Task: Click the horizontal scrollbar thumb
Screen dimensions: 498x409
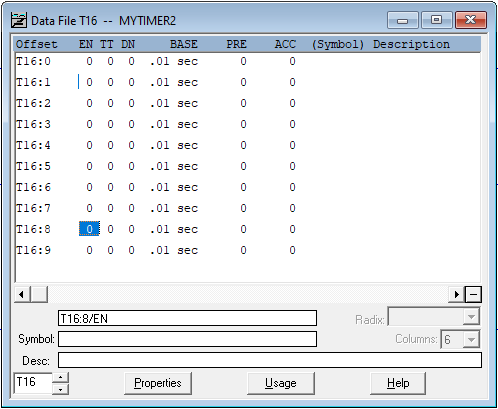Action: click(x=39, y=294)
